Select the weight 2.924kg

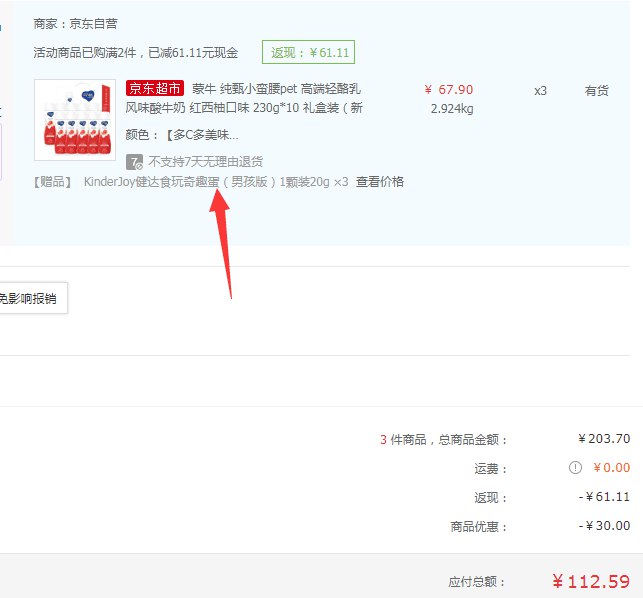tap(452, 109)
